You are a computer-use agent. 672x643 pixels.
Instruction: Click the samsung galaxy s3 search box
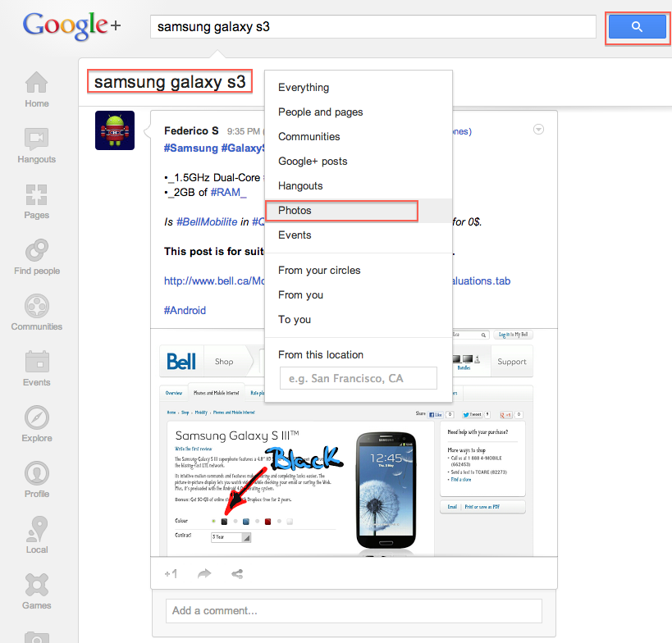[x=373, y=26]
